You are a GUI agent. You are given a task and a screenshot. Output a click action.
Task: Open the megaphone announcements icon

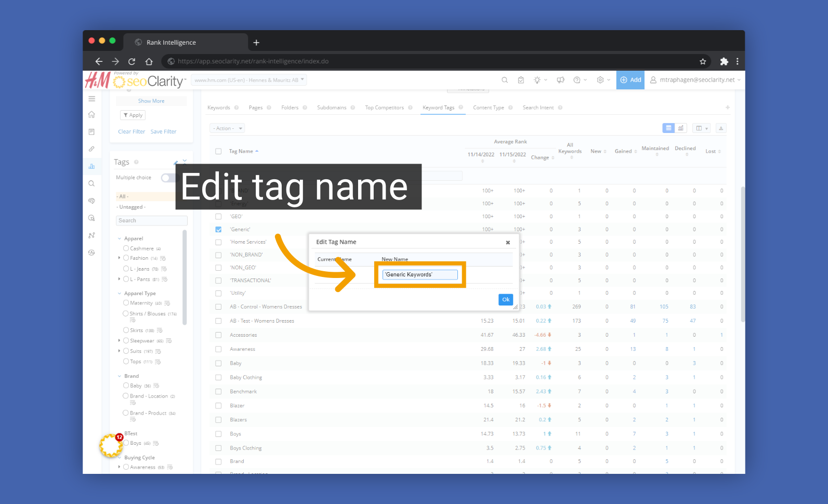click(560, 80)
